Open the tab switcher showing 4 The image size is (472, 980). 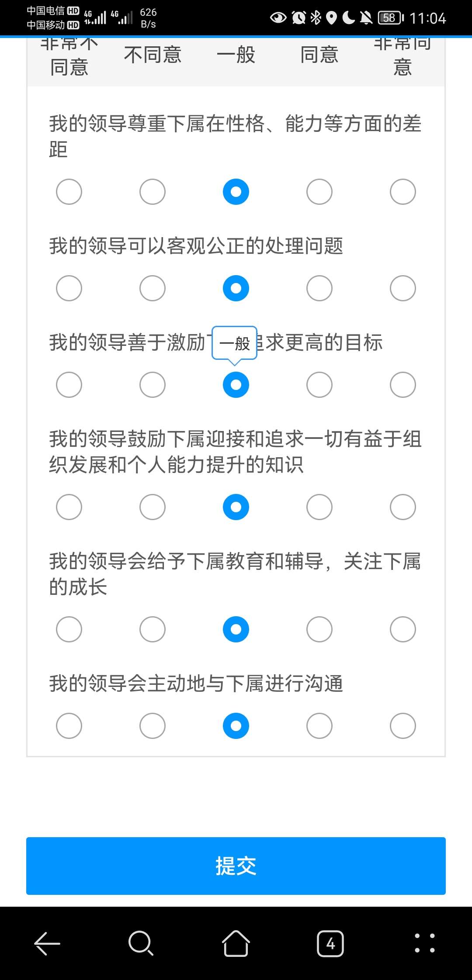330,943
